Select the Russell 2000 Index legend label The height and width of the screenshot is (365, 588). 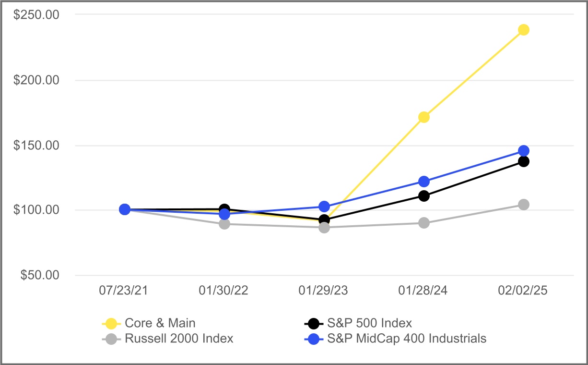tap(179, 339)
